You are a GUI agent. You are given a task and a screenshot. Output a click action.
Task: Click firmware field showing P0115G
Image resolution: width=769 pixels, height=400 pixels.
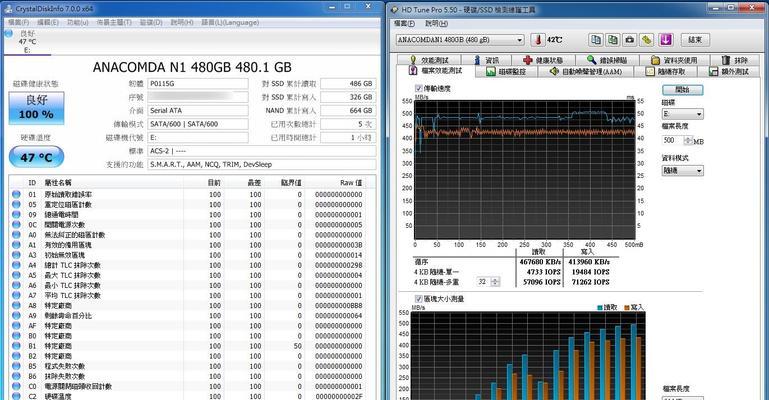point(198,84)
